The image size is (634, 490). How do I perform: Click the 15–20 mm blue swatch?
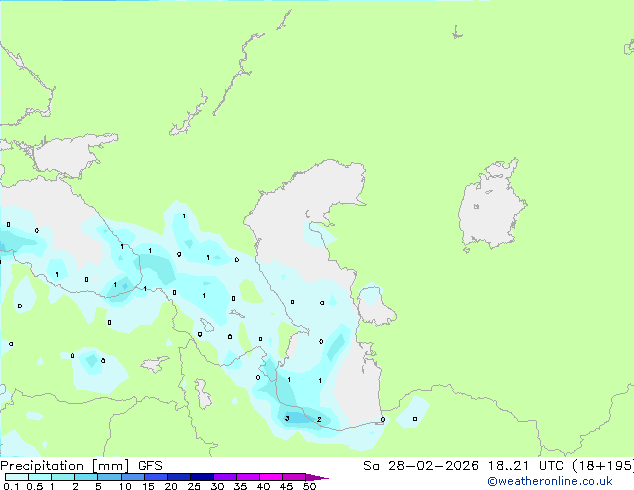click(x=156, y=477)
